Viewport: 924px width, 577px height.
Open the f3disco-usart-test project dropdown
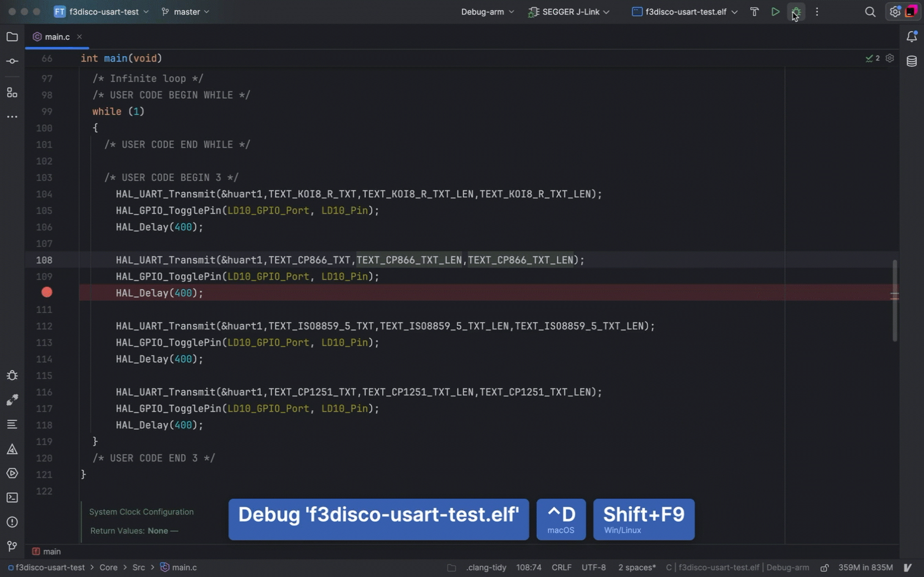(x=101, y=12)
